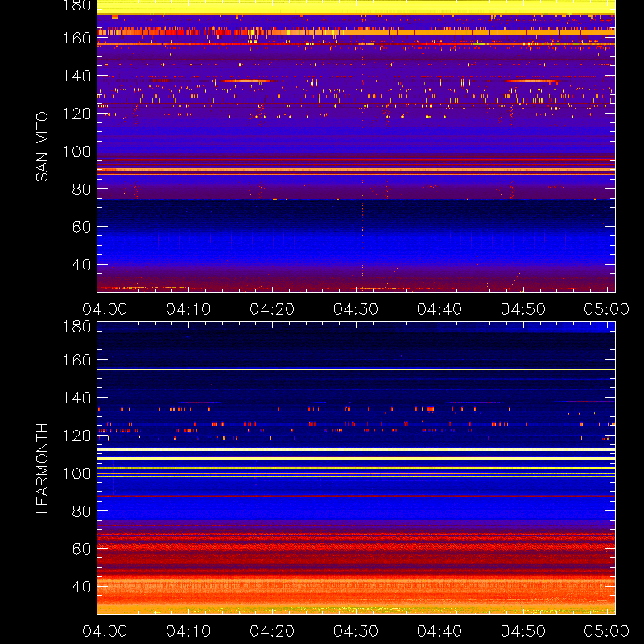
Task: Select the LEARMONTH axis label
Action: (42, 469)
